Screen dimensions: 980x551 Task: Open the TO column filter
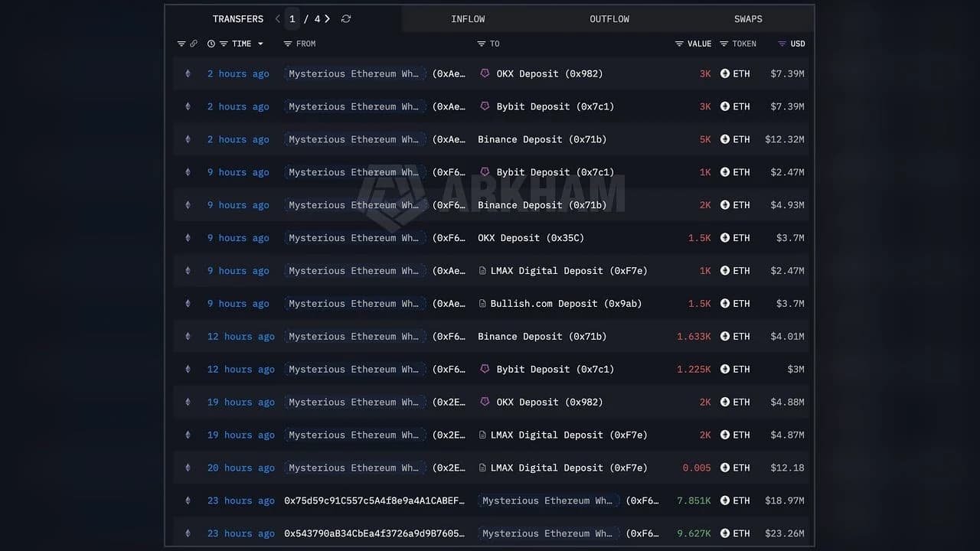(482, 44)
